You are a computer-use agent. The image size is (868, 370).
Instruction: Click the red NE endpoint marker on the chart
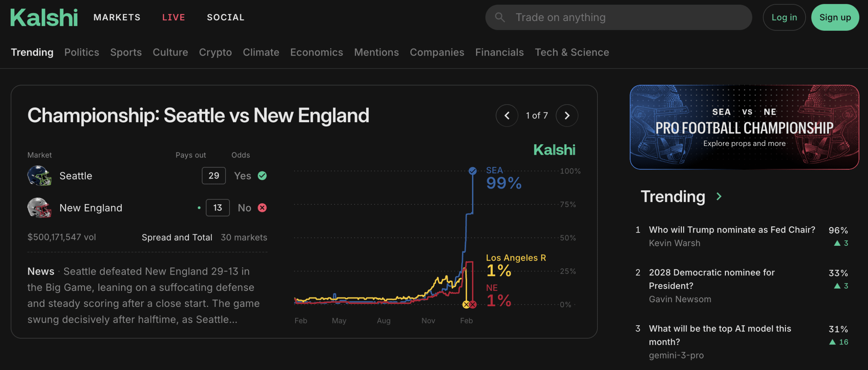click(473, 304)
